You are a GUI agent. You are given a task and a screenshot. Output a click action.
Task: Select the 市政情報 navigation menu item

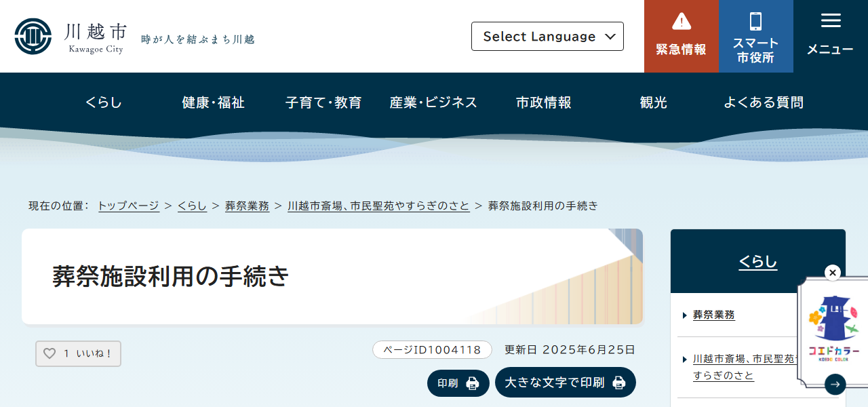tap(543, 102)
